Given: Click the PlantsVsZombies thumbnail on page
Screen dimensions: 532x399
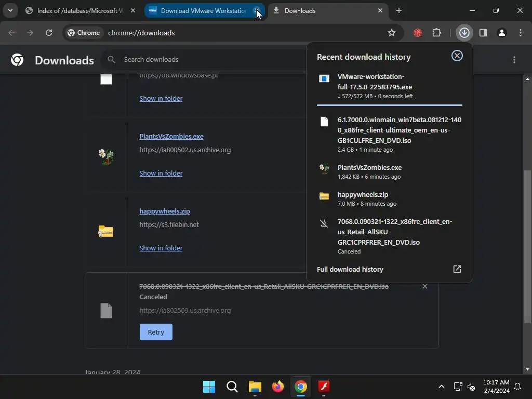Looking at the screenshot, I should (x=106, y=157).
